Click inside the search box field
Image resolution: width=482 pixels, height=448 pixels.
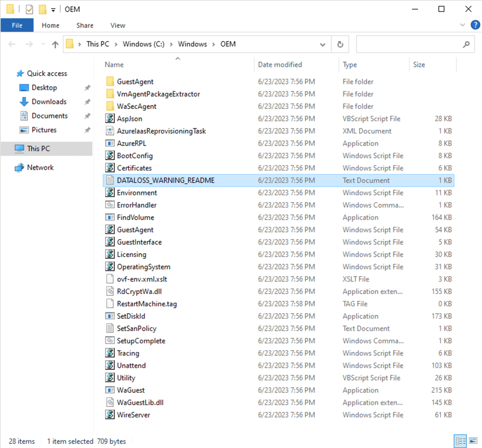point(407,44)
